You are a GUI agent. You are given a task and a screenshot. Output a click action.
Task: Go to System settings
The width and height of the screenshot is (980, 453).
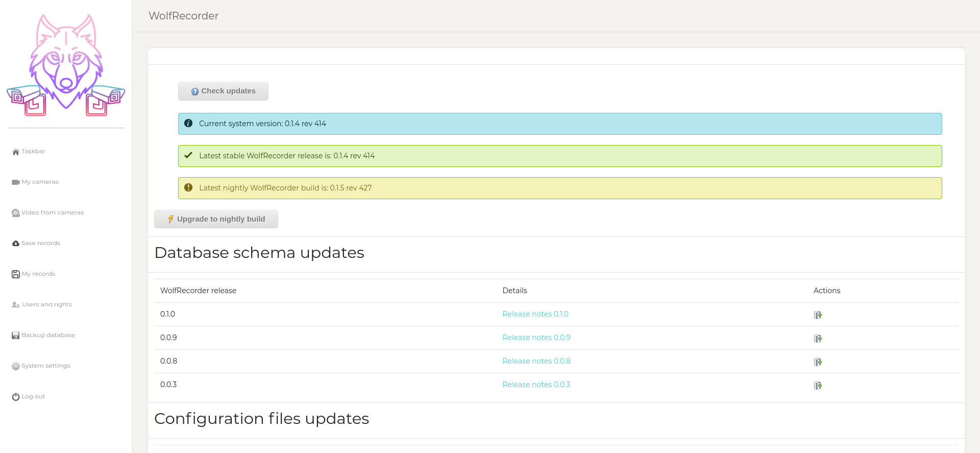[45, 366]
